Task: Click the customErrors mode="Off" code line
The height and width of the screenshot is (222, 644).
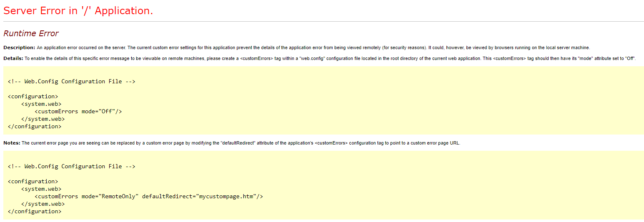Action: click(78, 111)
